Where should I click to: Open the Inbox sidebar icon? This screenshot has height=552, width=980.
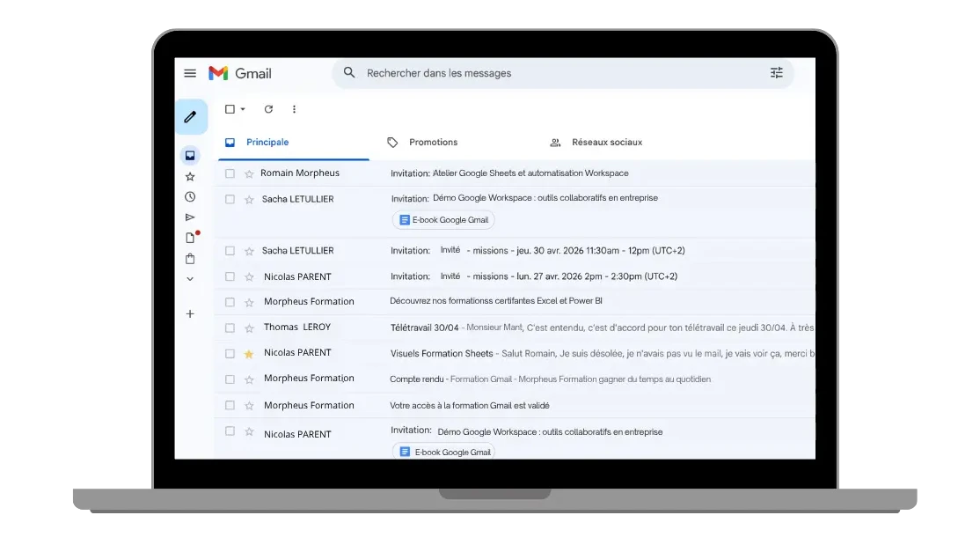click(190, 155)
